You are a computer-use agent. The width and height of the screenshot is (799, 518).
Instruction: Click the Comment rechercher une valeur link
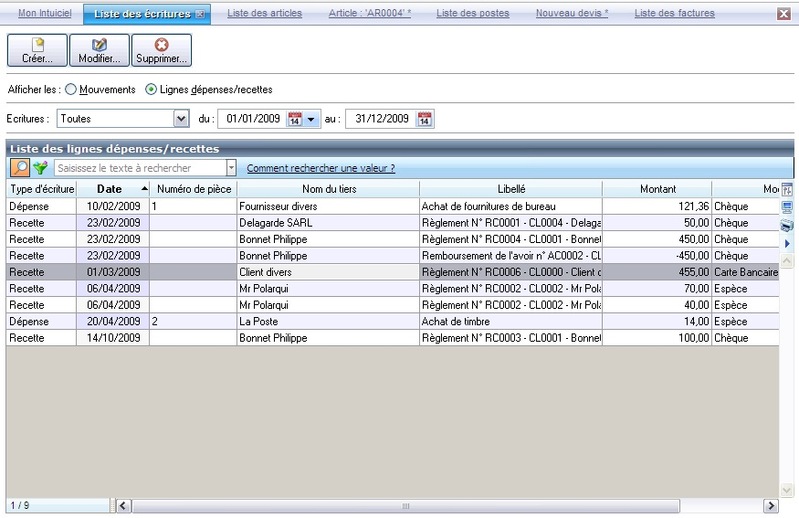(x=321, y=168)
